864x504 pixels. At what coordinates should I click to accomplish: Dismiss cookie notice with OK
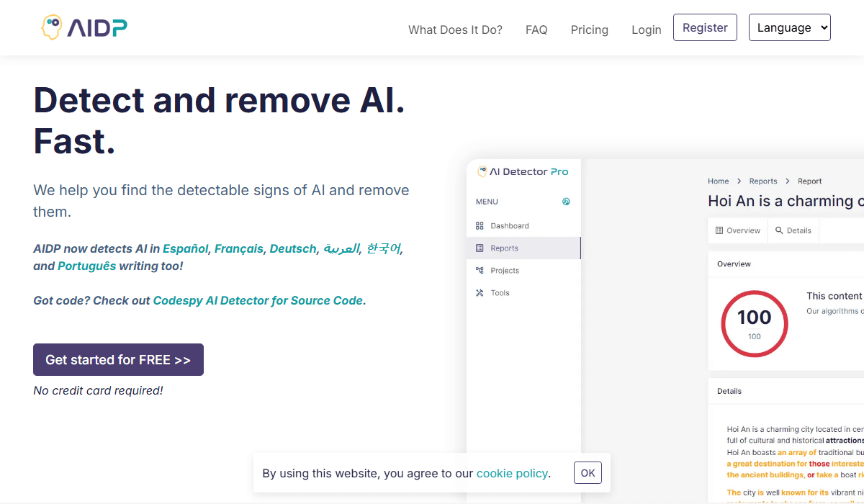(588, 473)
